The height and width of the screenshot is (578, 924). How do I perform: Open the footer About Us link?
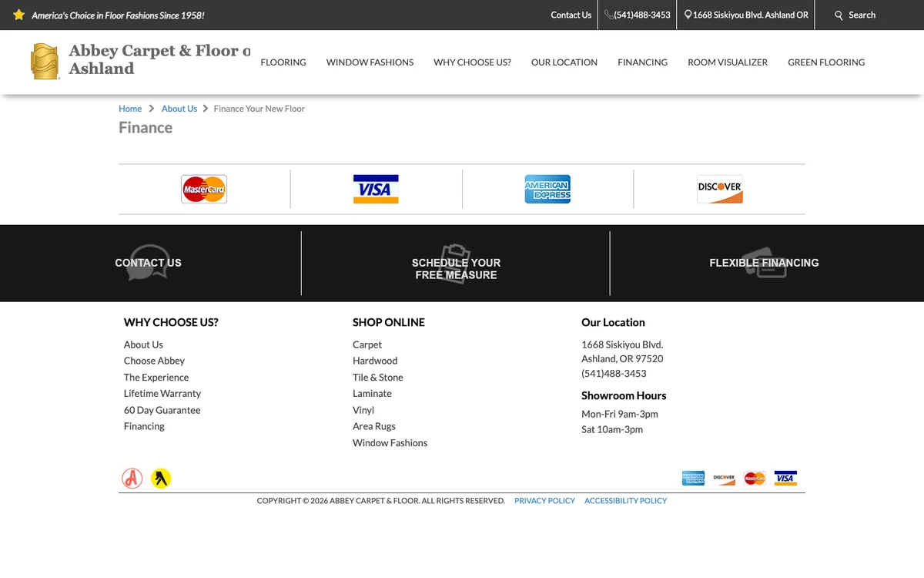point(143,344)
